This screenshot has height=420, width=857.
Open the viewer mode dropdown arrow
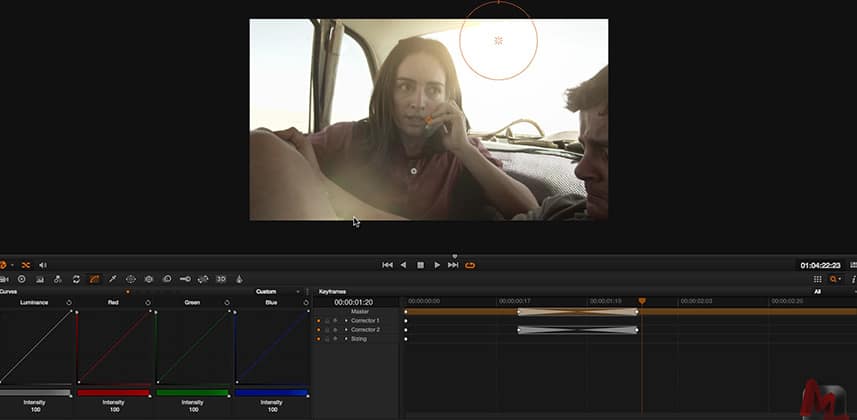click(13, 265)
